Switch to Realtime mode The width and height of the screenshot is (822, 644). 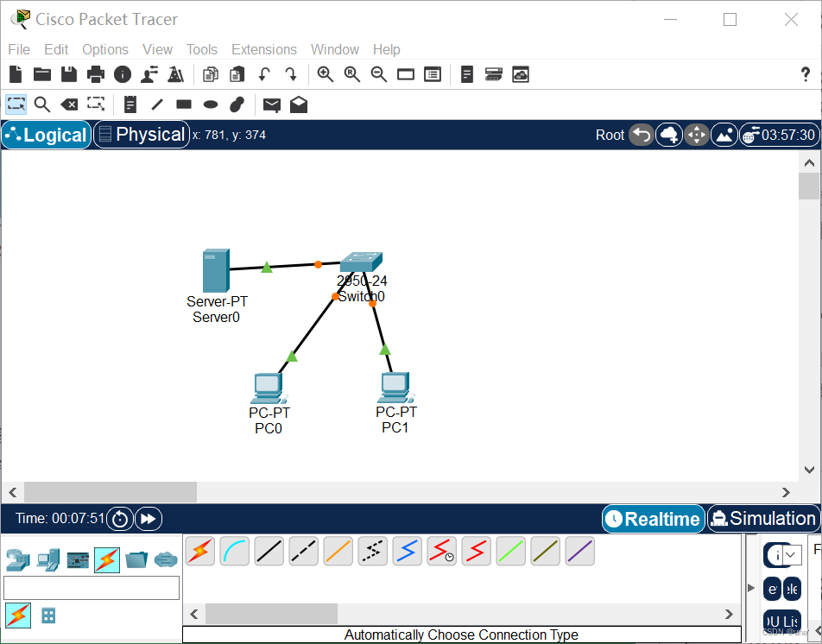tap(653, 519)
